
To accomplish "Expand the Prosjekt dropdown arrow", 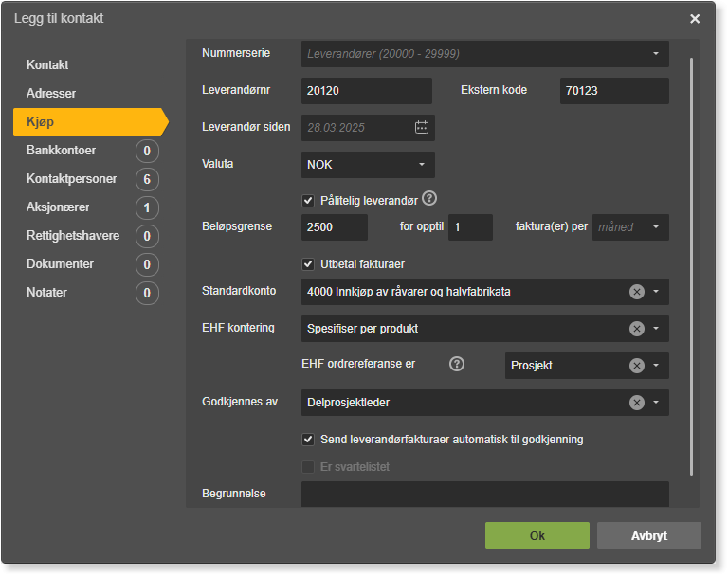I will click(656, 366).
